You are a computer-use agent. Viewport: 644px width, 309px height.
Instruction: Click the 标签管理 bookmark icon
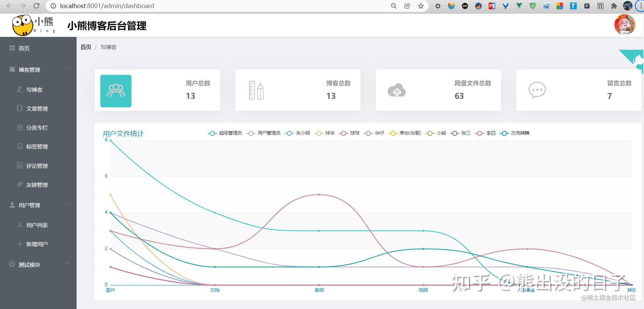pos(19,146)
